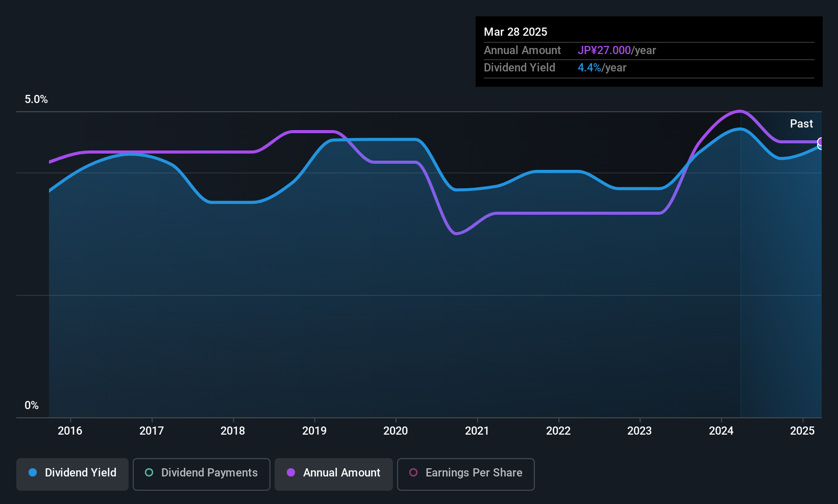Click the Earnings Per Share legend circle
The width and height of the screenshot is (838, 504).
(x=413, y=472)
